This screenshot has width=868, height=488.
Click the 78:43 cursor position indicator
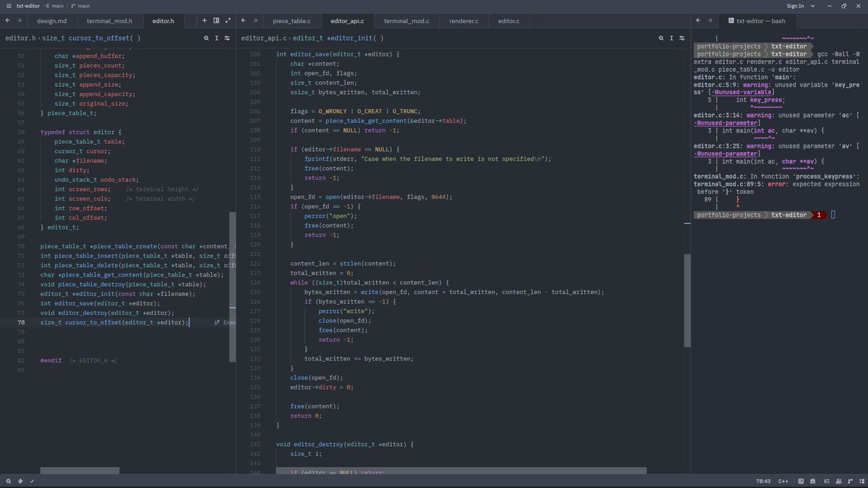point(763,481)
